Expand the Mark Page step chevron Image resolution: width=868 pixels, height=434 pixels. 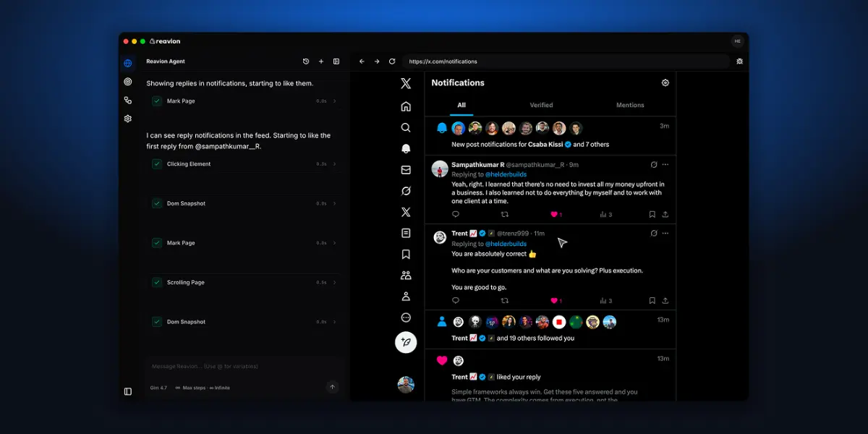[333, 242]
